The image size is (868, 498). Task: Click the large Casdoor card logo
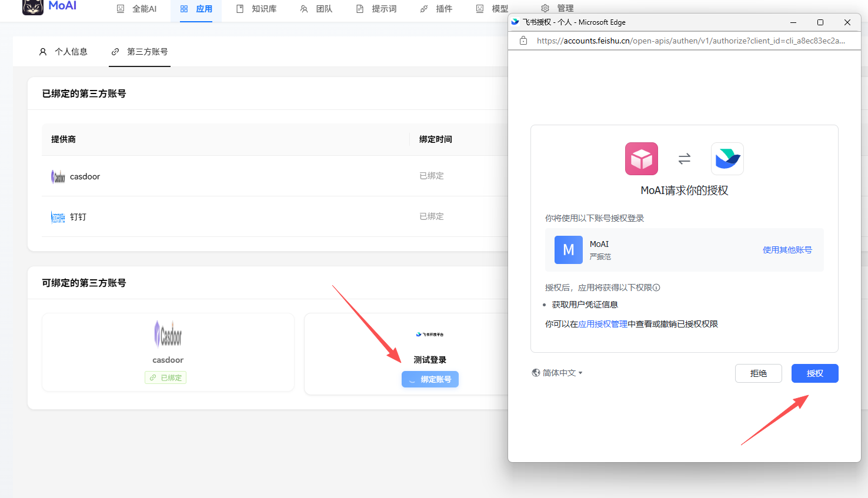click(x=168, y=334)
